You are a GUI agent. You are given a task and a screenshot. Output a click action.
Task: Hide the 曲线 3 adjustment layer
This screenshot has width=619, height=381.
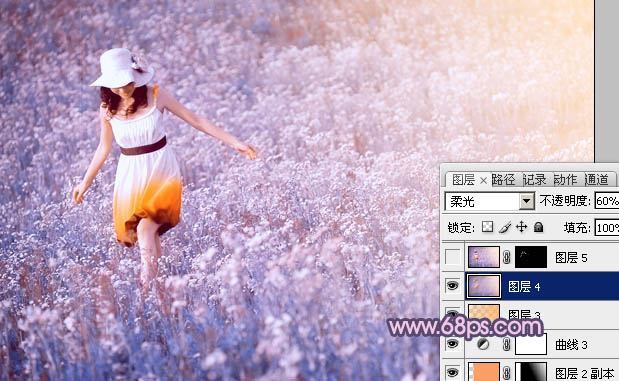pos(452,344)
